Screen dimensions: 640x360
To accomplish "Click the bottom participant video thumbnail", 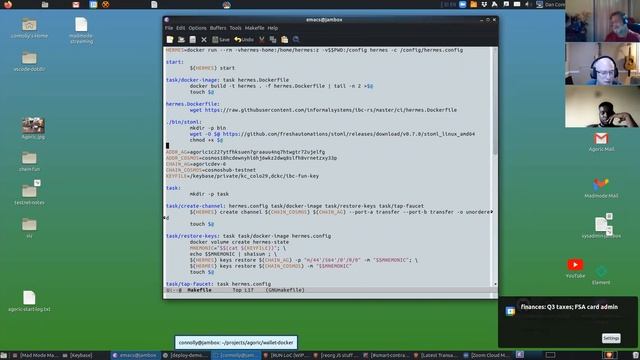I will pyautogui.click(x=602, y=107).
